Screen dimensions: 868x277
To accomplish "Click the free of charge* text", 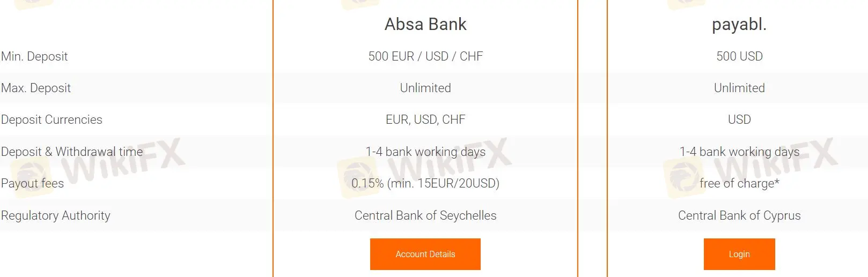I will point(739,183).
